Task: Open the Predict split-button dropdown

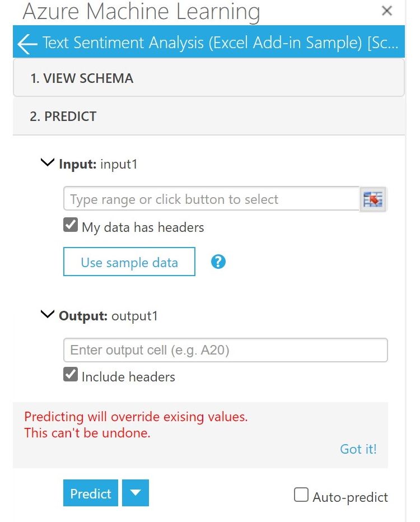Action: click(x=135, y=493)
